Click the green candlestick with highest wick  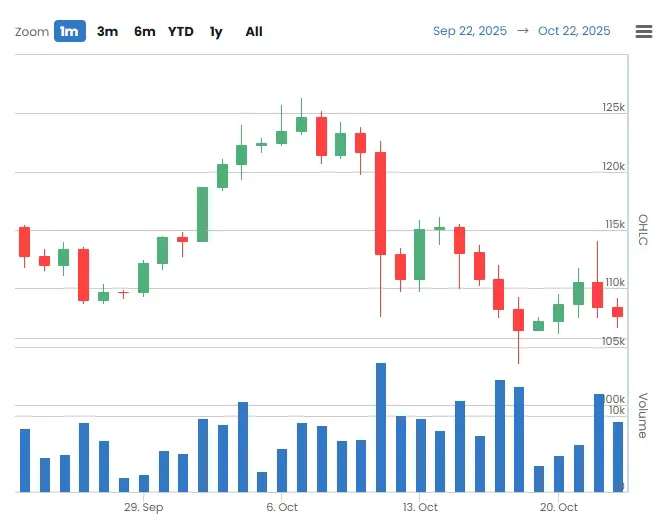pos(301,125)
